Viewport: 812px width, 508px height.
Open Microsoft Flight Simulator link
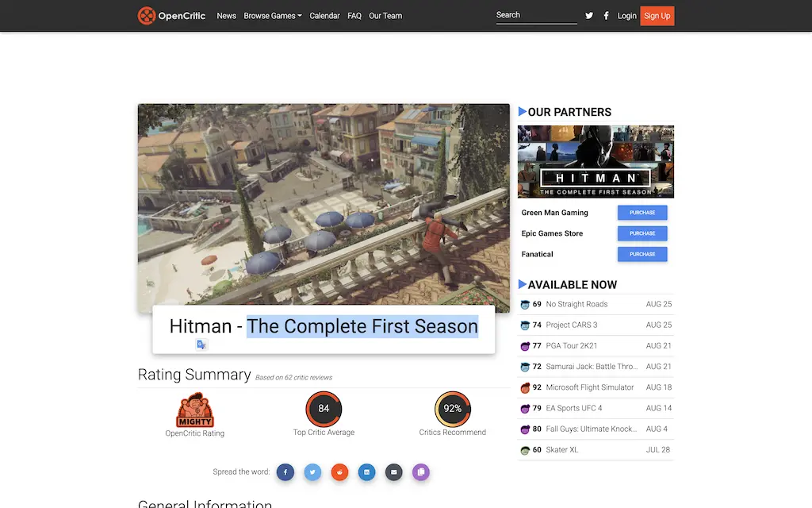(589, 387)
